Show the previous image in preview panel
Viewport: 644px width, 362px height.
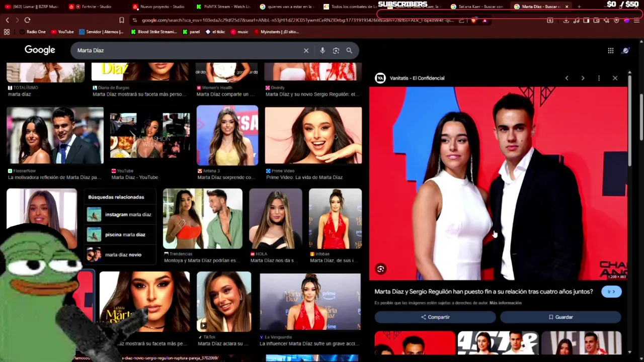[x=567, y=78]
